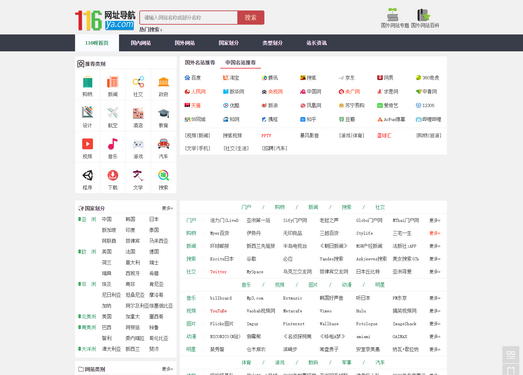Image resolution: width=523 pixels, height=375 pixels.
Task: Open 站长资讯 in the navigation bar
Action: [x=317, y=43]
